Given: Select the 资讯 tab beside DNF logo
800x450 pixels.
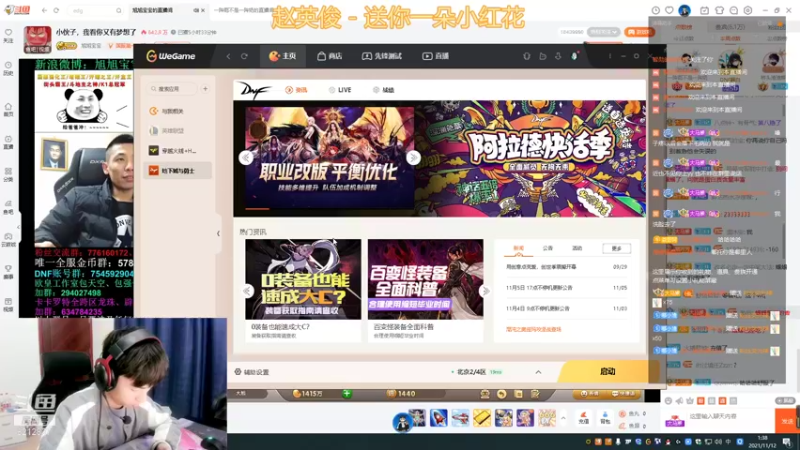Looking at the screenshot, I should (296, 90).
